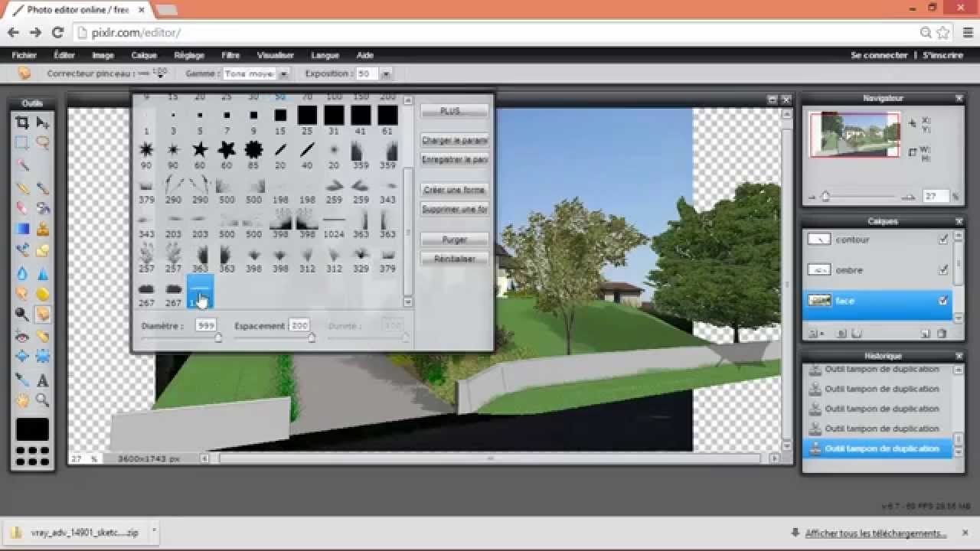Click Afficher tous les téléchargements link
The image size is (980, 551).
pos(876,533)
